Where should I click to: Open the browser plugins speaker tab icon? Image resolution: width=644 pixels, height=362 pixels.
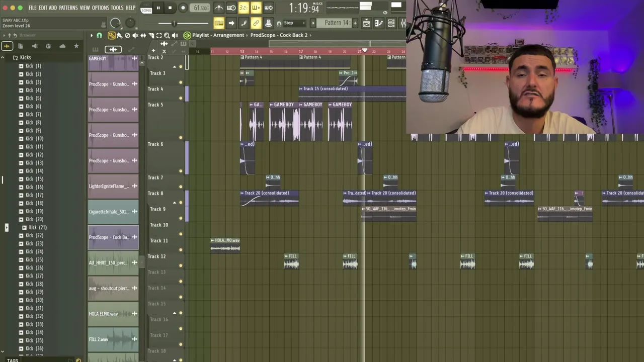point(35,46)
